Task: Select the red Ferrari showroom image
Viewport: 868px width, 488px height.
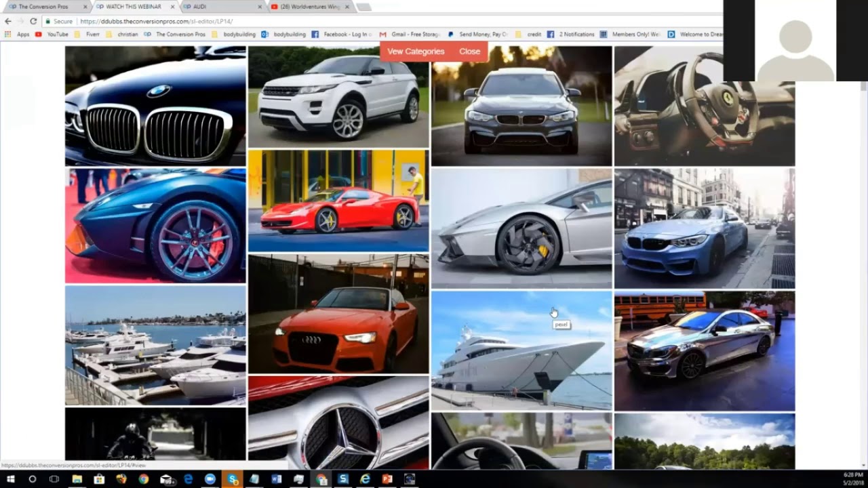Action: point(338,201)
